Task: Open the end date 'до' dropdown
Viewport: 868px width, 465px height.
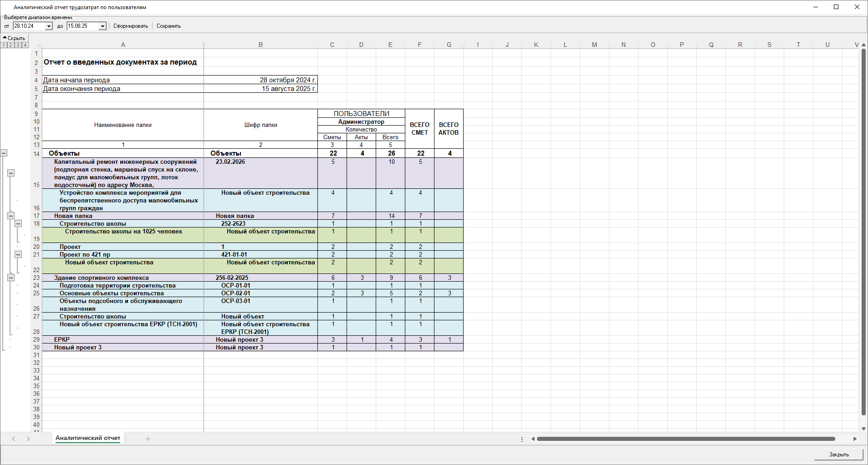Action: [102, 26]
